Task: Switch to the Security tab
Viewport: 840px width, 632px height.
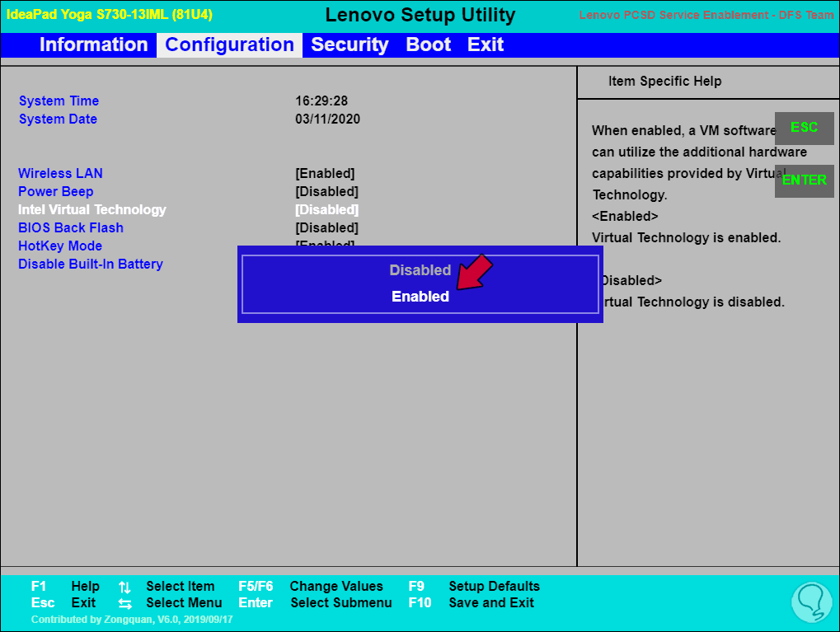Action: point(350,45)
